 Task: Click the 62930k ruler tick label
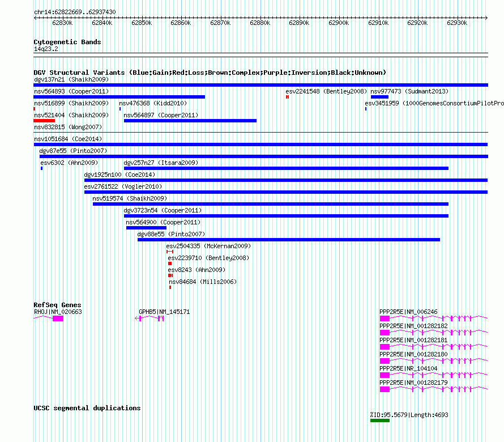(x=457, y=23)
